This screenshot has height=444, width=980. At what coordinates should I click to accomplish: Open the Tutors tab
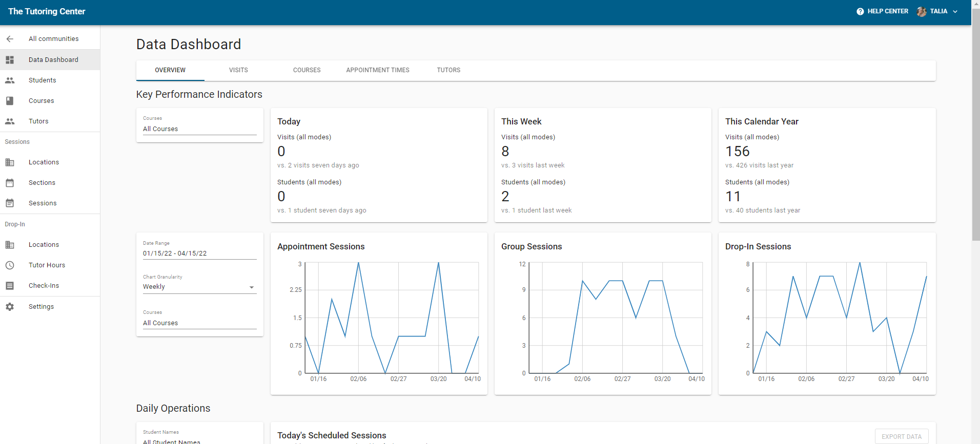tap(448, 70)
